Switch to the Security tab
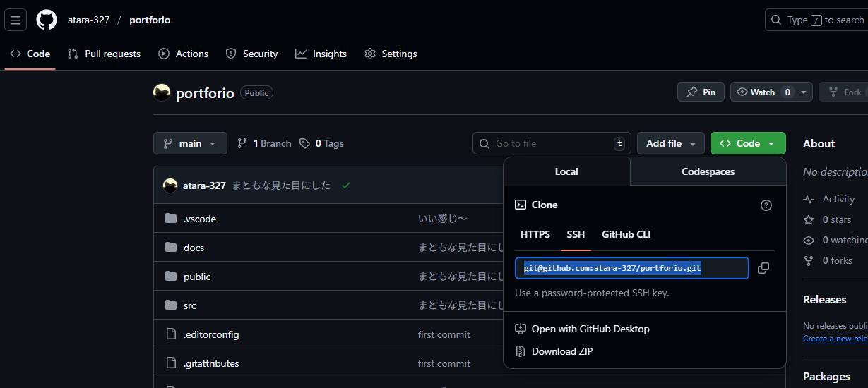This screenshot has width=868, height=388. [x=251, y=54]
